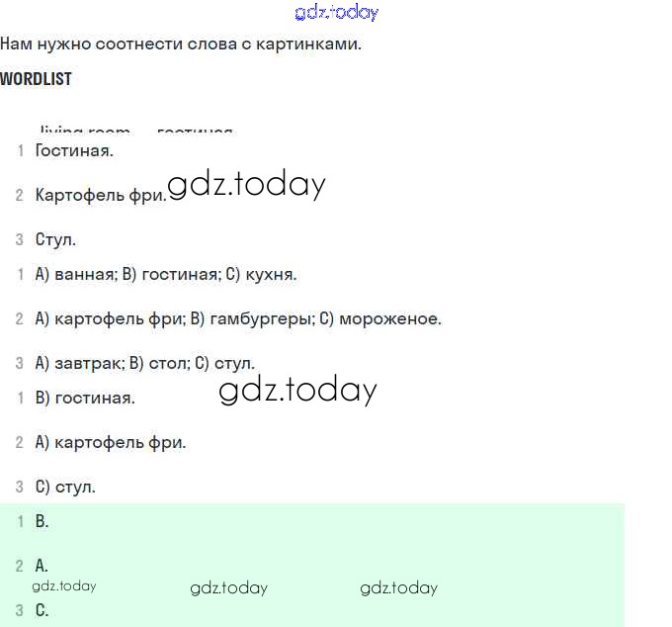The image size is (672, 627).
Task: Select the answer 'C) стул.'
Action: [x=65, y=488]
